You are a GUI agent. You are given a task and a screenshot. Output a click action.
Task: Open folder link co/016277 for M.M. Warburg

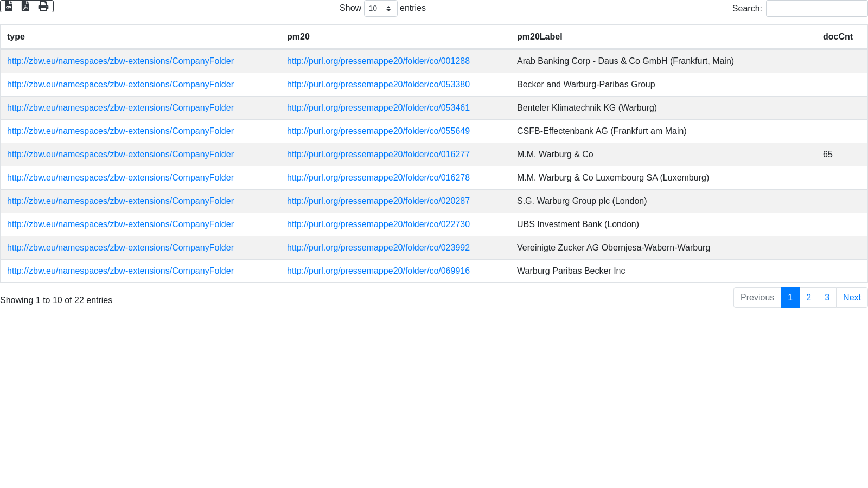(378, 155)
